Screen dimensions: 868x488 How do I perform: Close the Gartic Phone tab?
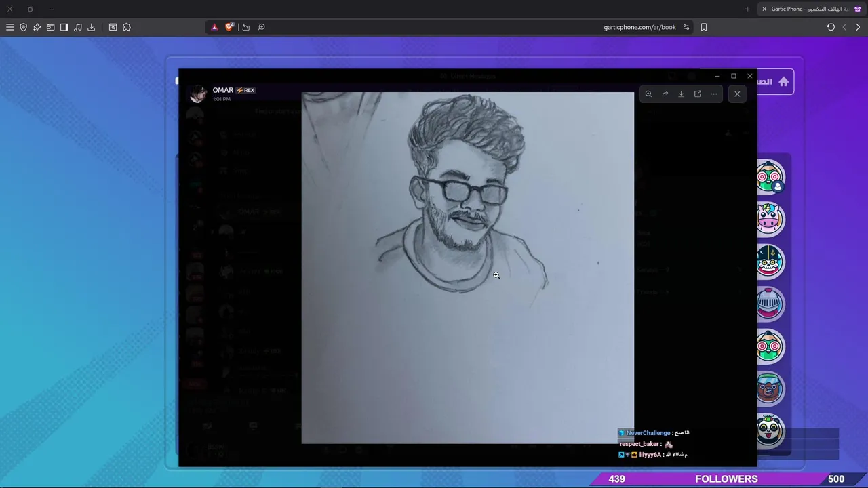764,9
